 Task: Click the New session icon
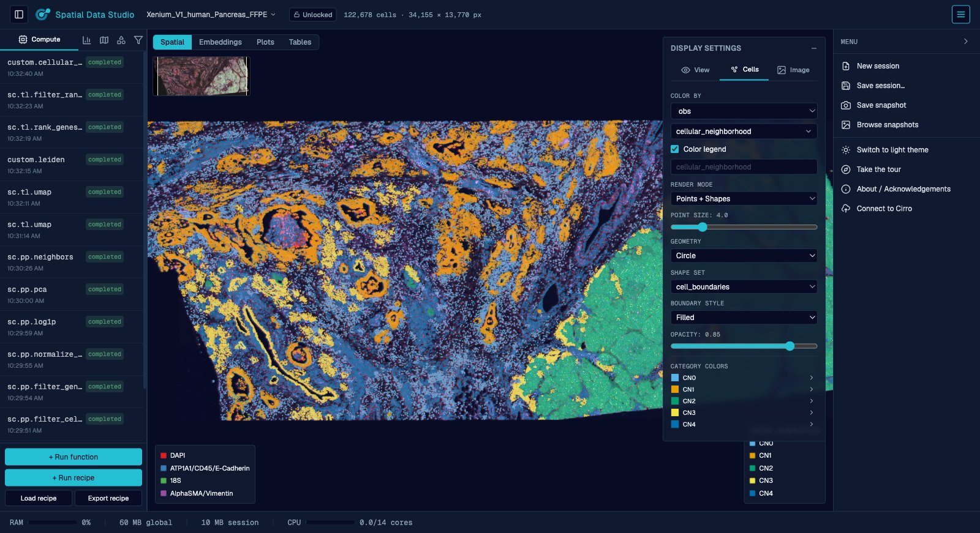(x=846, y=66)
